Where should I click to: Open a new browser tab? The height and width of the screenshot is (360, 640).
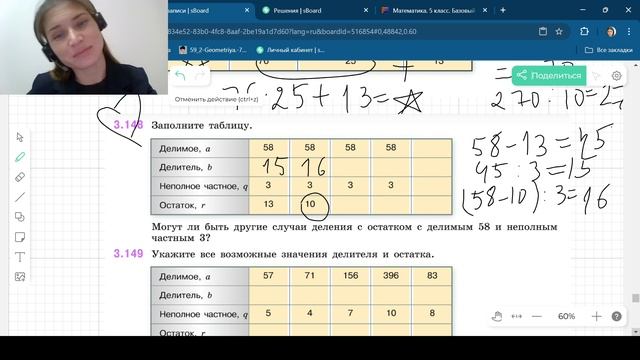[x=503, y=10]
